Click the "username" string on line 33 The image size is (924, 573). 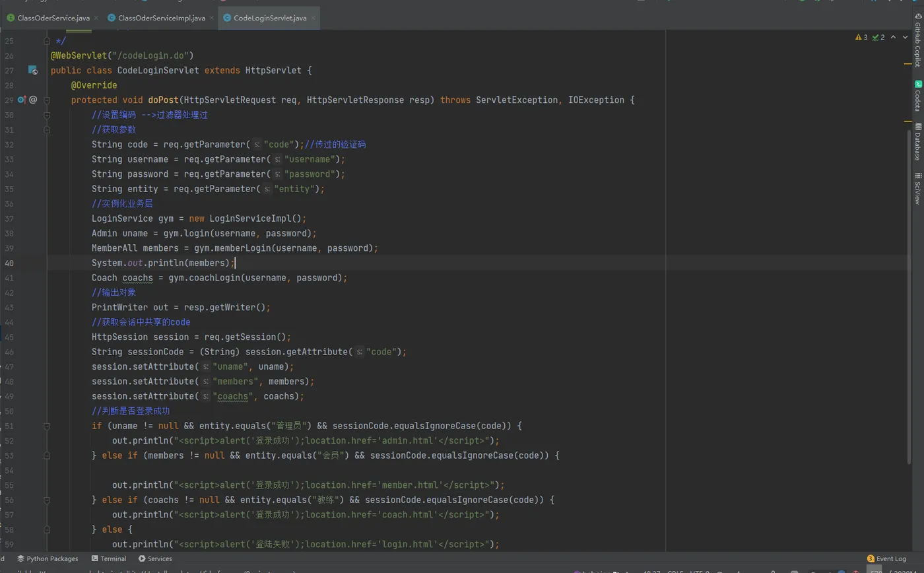tap(310, 159)
